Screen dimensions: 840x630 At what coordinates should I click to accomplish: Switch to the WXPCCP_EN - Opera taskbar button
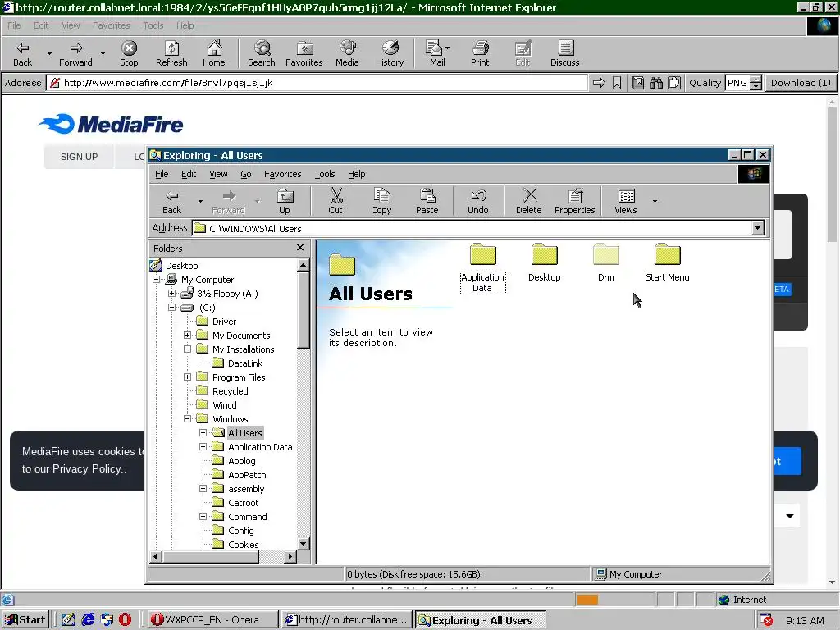tap(212, 620)
